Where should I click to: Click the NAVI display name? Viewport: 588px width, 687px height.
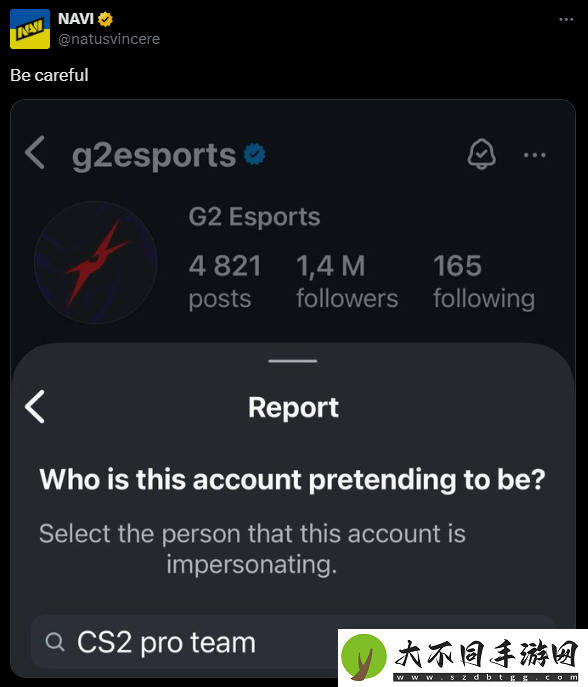76,19
